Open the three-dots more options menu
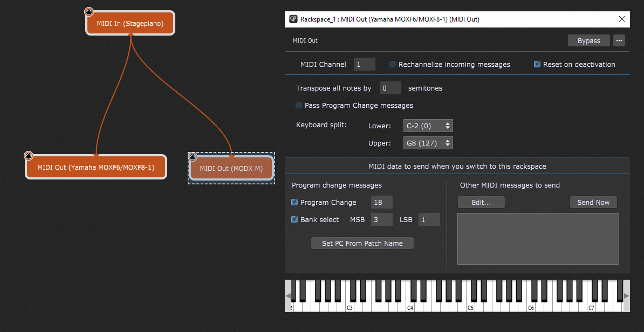 [x=619, y=40]
